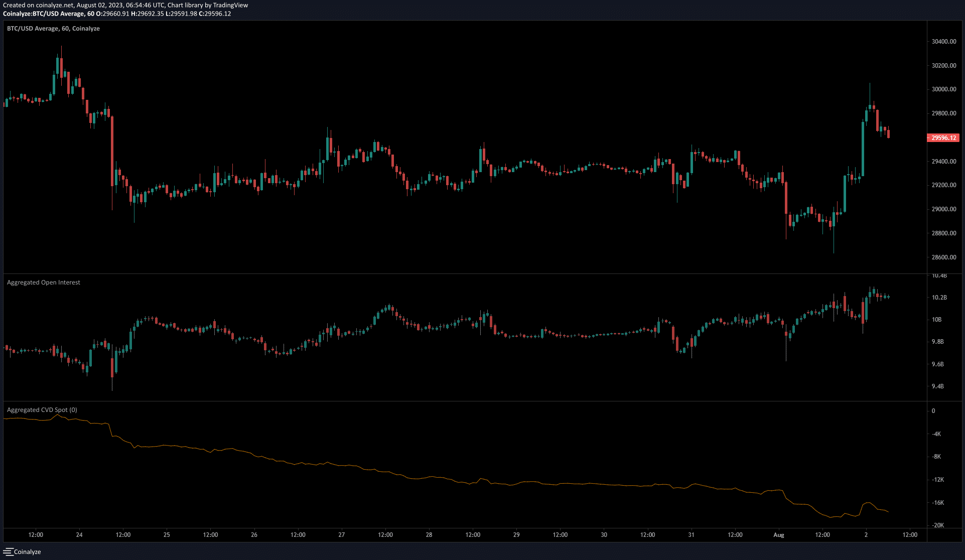Click the OHLC values header line
This screenshot has height=560, width=965.
(117, 14)
